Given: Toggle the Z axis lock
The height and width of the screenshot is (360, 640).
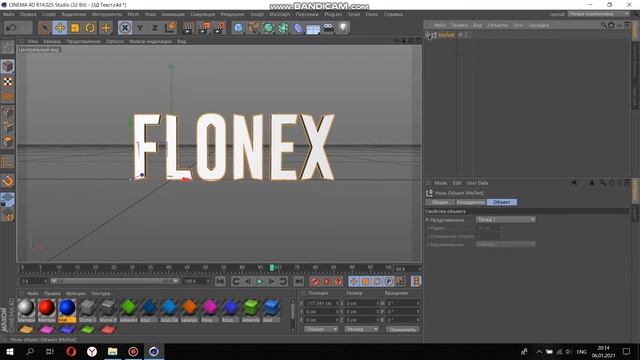Looking at the screenshot, I should point(155,28).
